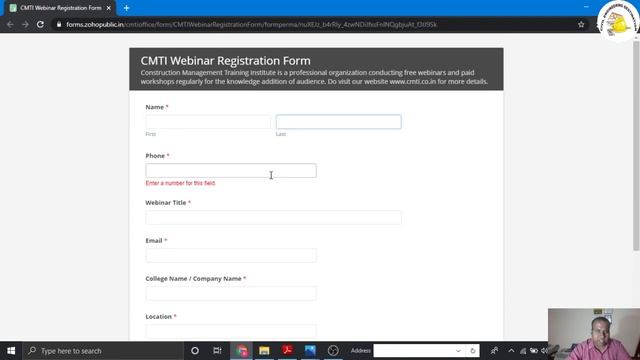Click the browser forward arrow

25,24
